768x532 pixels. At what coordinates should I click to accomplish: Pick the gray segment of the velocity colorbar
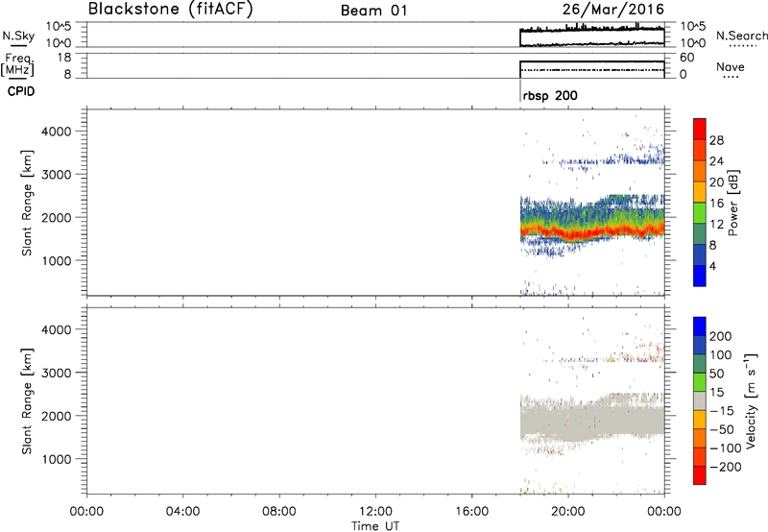pyautogui.click(x=700, y=400)
